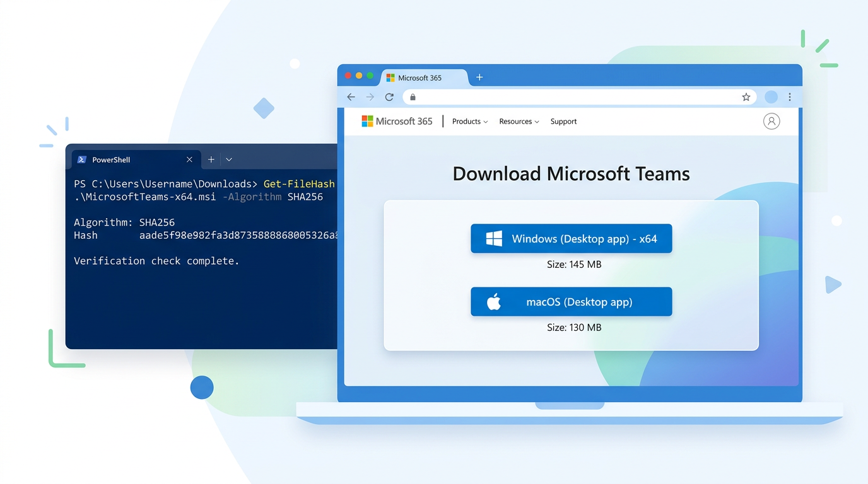Click the Microsoft 365 logo in header

[x=397, y=121]
